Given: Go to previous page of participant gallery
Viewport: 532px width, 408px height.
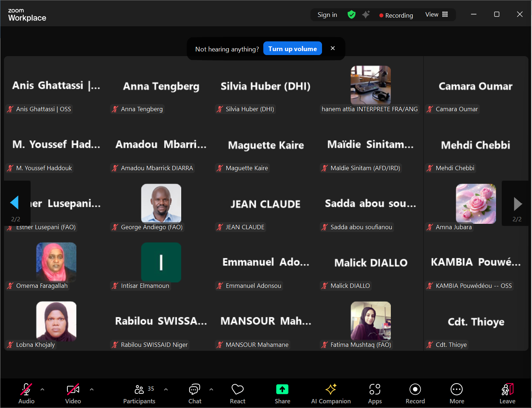Looking at the screenshot, I should pyautogui.click(x=14, y=203).
